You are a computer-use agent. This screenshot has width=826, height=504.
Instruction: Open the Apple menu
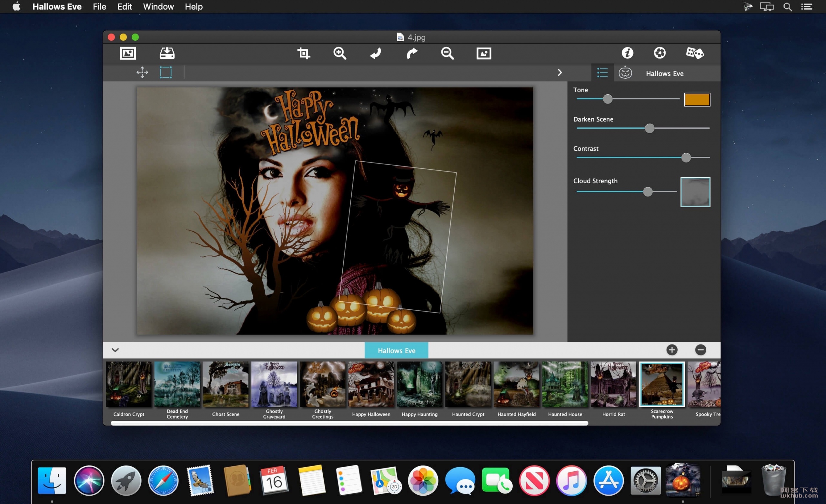[16, 6]
